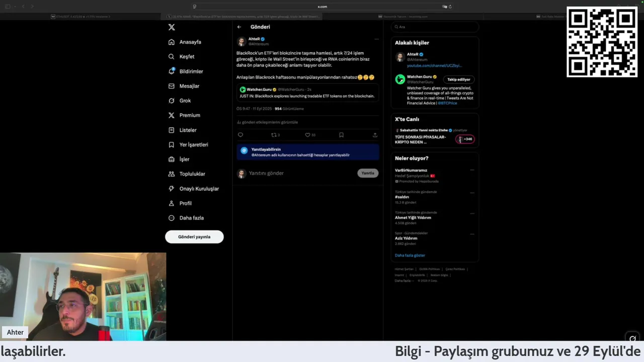Click browser reload icon in address bar
This screenshot has height=362, width=644.
point(450,7)
